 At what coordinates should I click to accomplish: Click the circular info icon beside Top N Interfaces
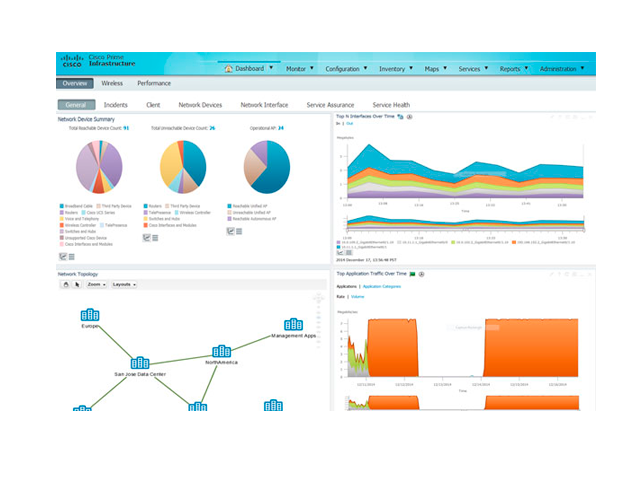pyautogui.click(x=409, y=117)
